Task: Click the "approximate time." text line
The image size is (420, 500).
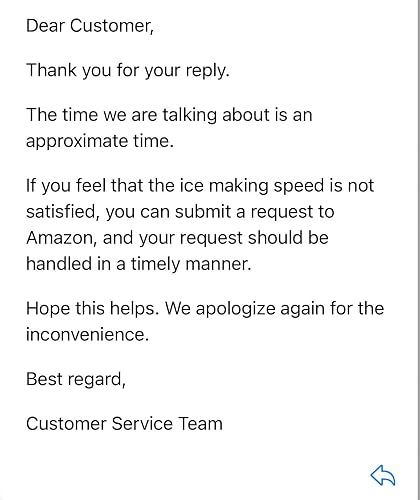Action: 100,141
